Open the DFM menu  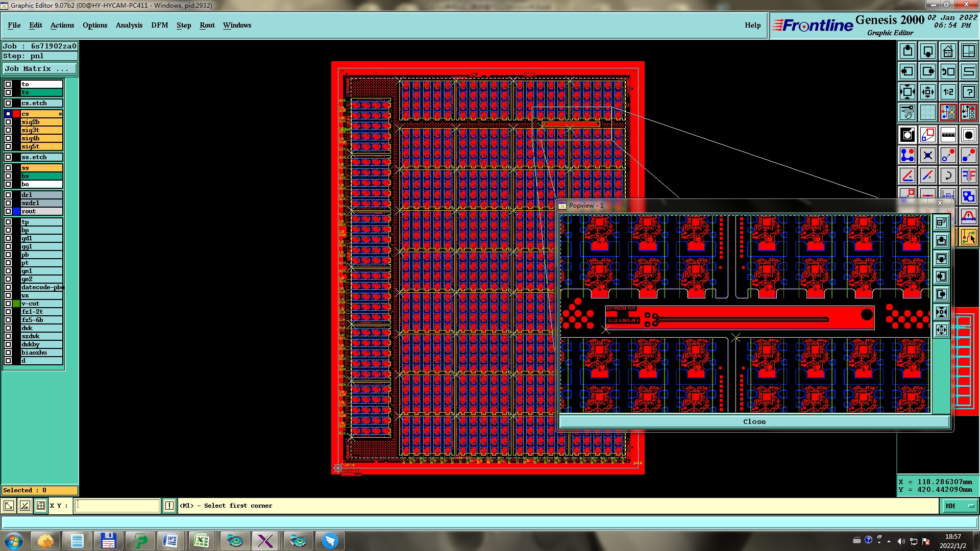tap(159, 25)
